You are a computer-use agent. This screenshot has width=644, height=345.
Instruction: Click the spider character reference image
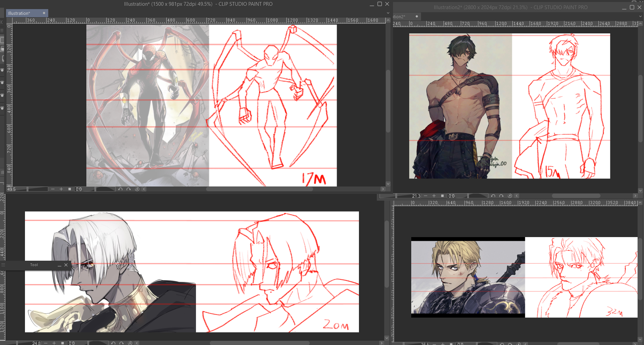point(148,106)
